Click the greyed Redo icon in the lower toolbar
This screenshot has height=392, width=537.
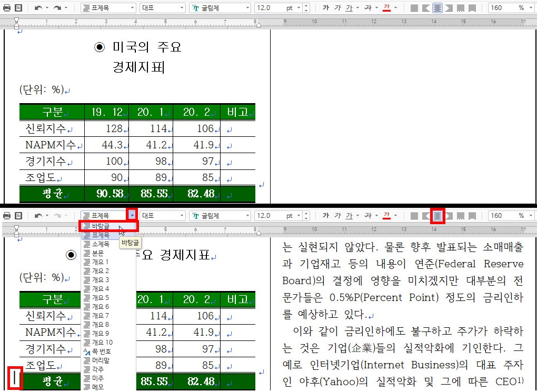pos(57,216)
